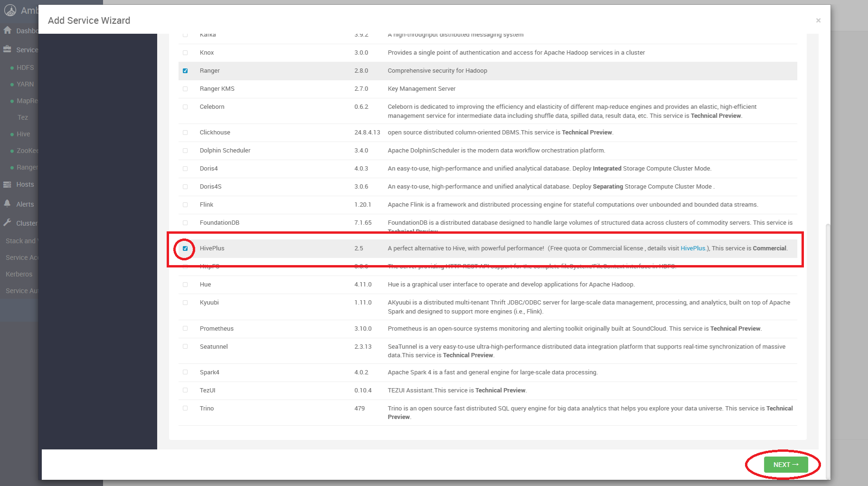Uncheck the HivePlus checkbox
The image size is (868, 486).
point(185,248)
